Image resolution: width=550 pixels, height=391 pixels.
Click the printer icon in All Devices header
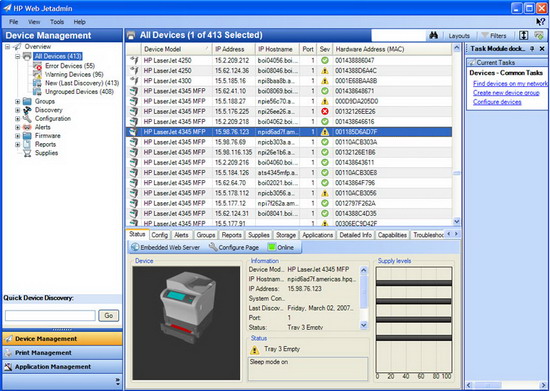(x=132, y=35)
